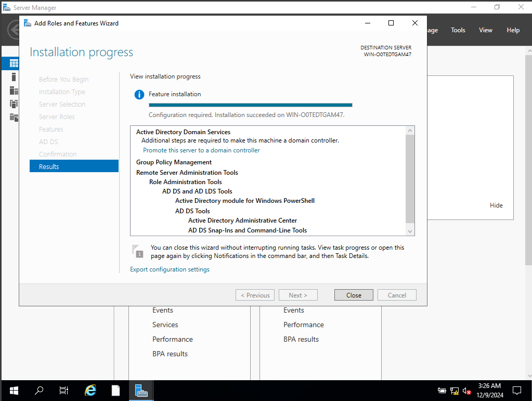This screenshot has height=401, width=532.
Task: Click the Next button in wizard
Action: pyautogui.click(x=298, y=295)
